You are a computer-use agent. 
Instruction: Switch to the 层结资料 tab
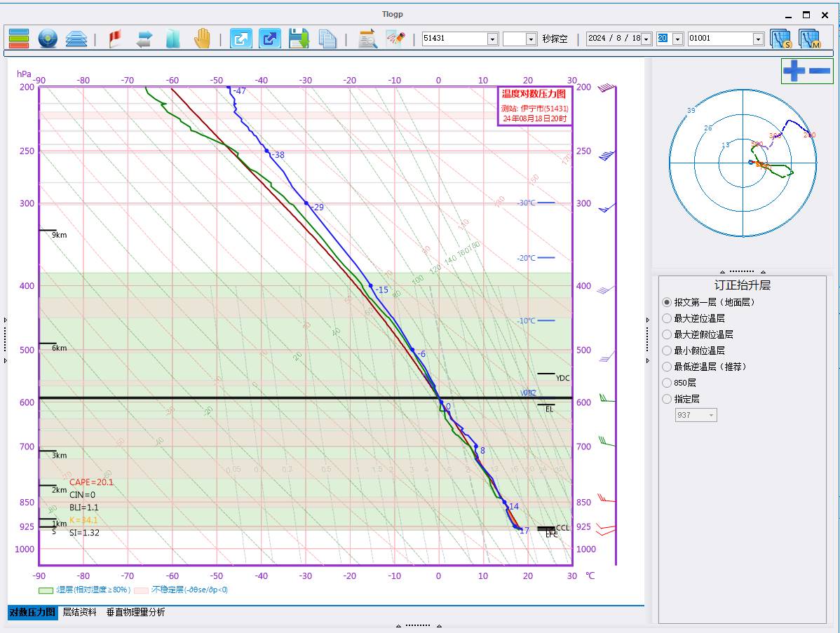pyautogui.click(x=79, y=612)
